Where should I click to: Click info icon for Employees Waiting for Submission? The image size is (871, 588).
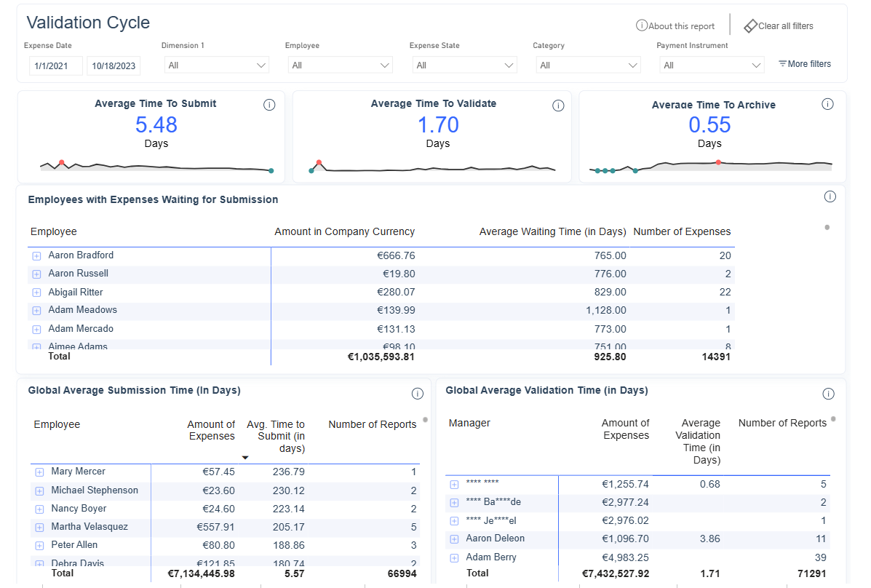pyautogui.click(x=830, y=196)
